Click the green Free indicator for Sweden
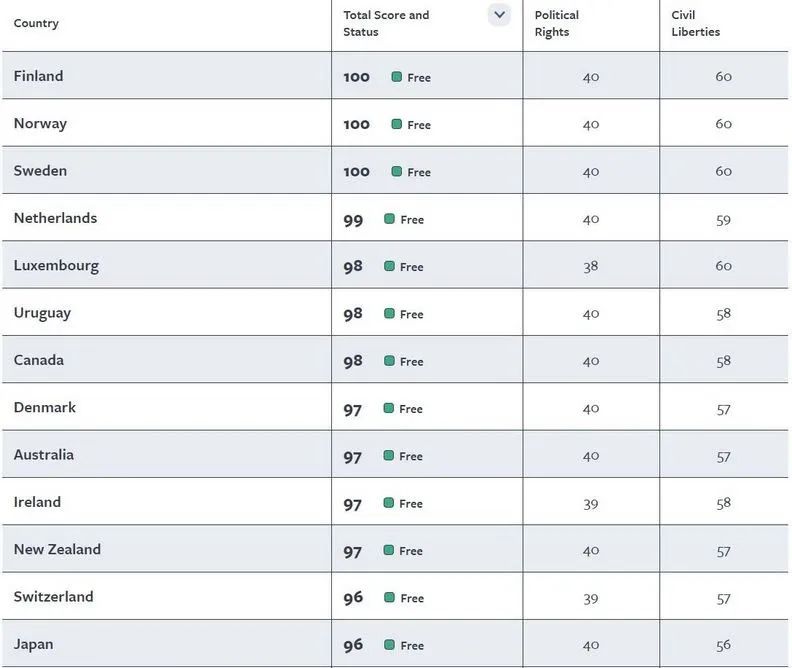Viewport: 792px width, 668px height. (397, 172)
